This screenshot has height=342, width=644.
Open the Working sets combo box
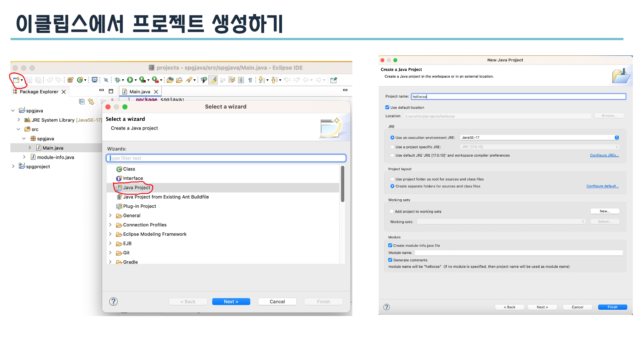501,222
